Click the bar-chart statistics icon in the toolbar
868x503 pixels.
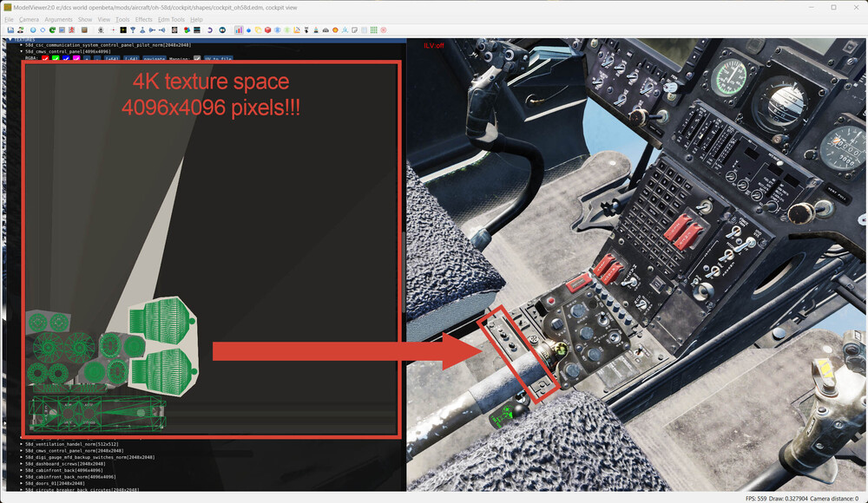coord(240,29)
